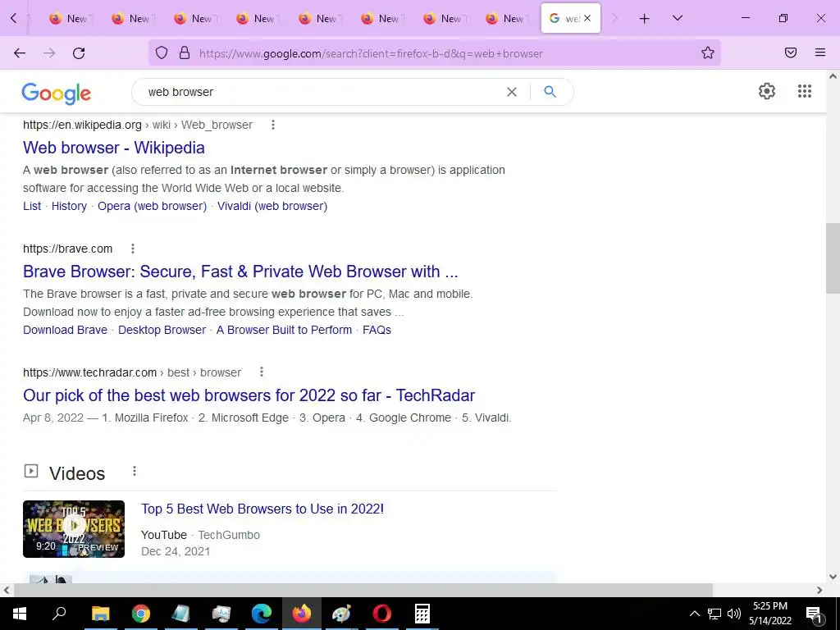
Task: Click the vertical scrollbar thumb
Action: click(833, 258)
